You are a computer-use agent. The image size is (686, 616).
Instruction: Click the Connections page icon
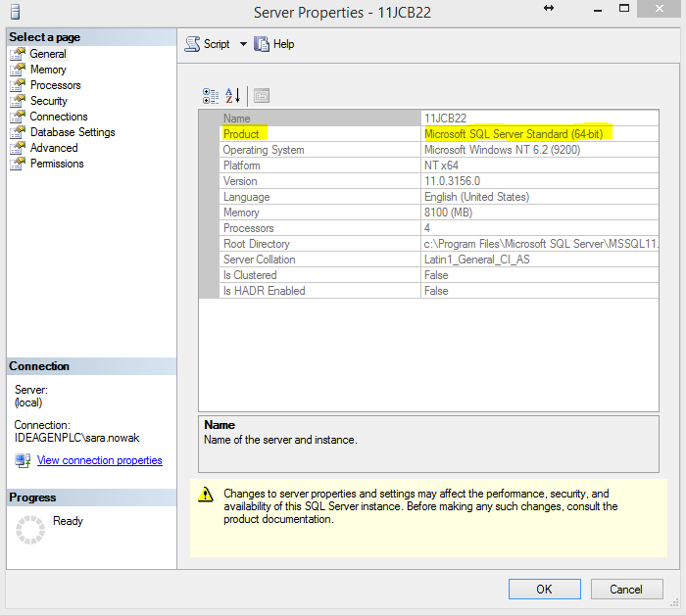point(18,117)
